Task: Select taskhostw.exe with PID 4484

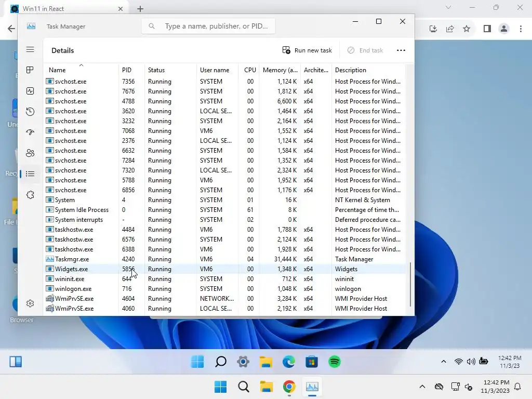Action: (x=224, y=229)
